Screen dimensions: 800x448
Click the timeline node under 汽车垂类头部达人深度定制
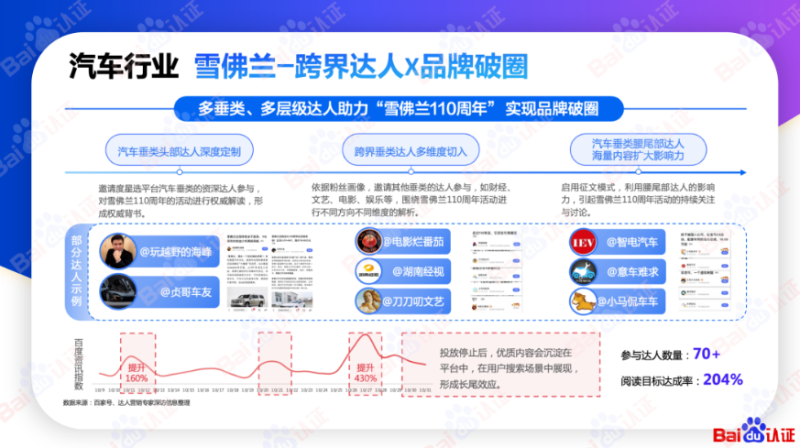pyautogui.click(x=180, y=172)
